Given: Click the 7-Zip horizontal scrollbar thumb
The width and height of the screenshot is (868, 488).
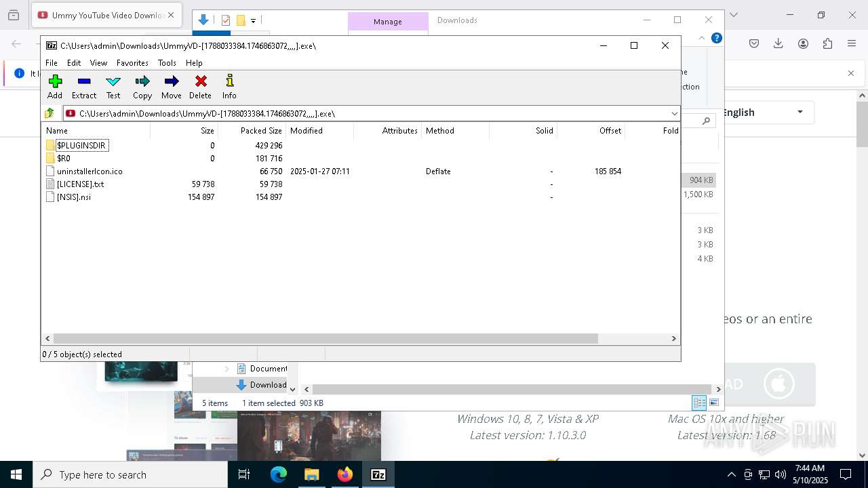Looking at the screenshot, I should [325, 338].
